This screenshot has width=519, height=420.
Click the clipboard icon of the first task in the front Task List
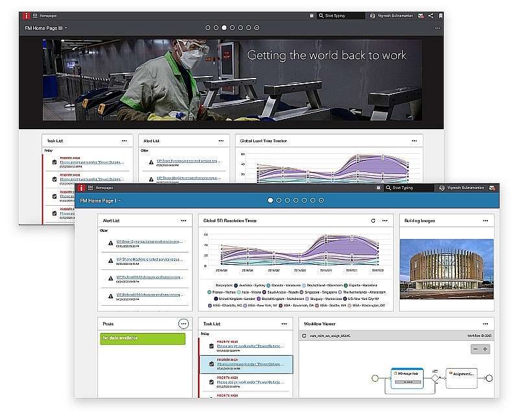[211, 346]
